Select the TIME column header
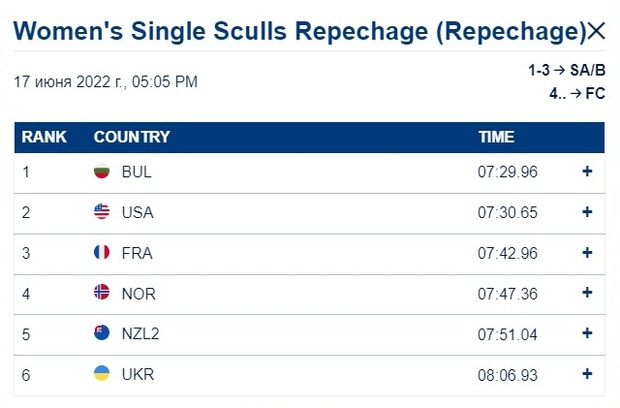The width and height of the screenshot is (620, 408). click(x=496, y=137)
